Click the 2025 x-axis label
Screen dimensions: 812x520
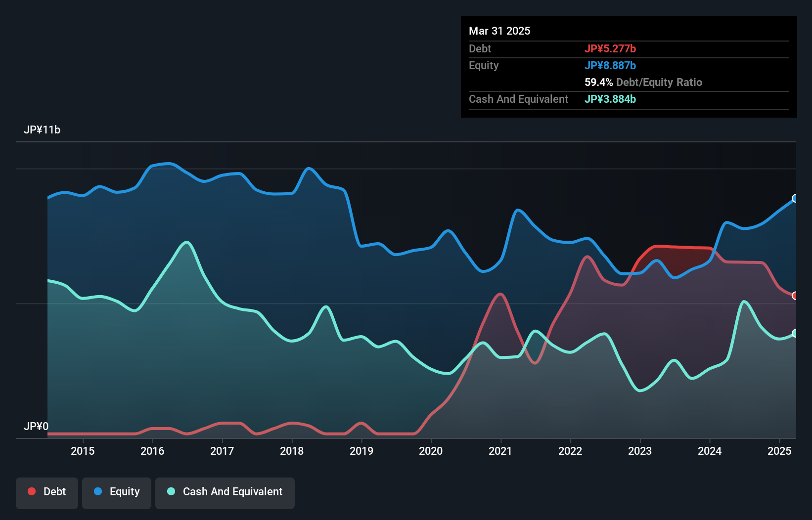click(x=779, y=451)
